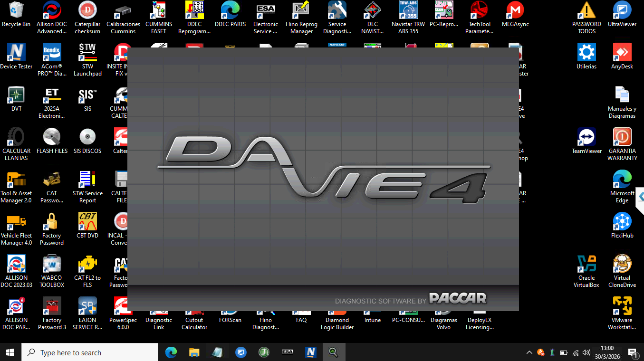Open Microsoft Edge from the taskbar
Viewport: 644px width, 361px height.
[x=171, y=352]
